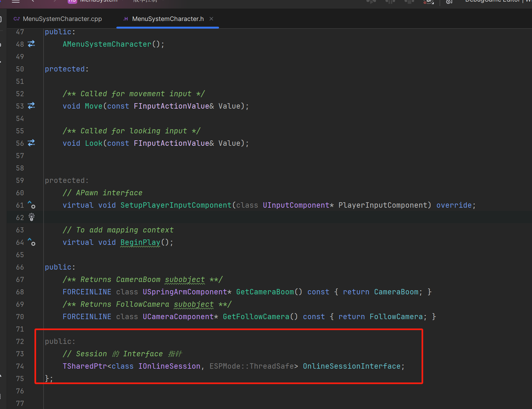
Task: Select the MenuSystemCharacter.h tab
Action: coord(168,19)
